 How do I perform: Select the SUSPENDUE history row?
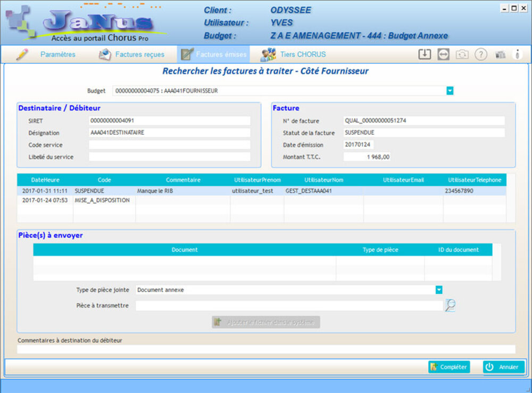click(x=261, y=191)
